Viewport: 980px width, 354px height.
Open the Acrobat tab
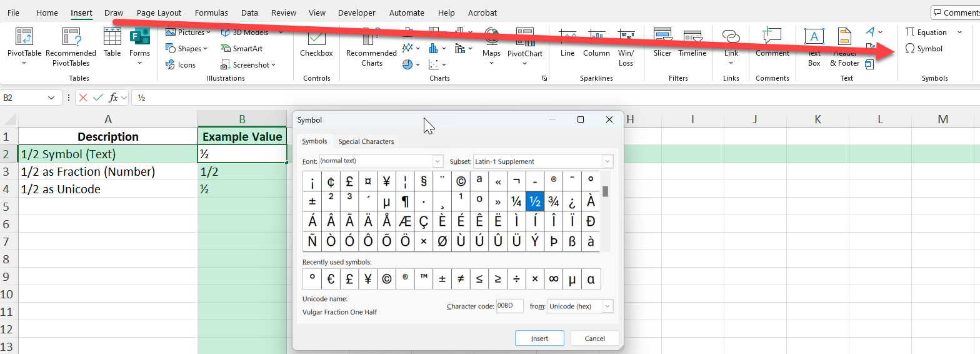(482, 13)
